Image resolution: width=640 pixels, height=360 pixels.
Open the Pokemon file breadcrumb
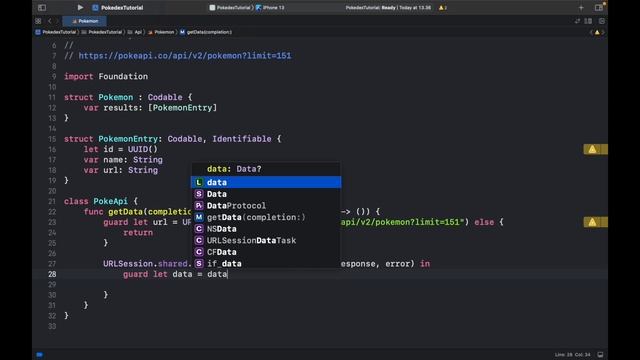coord(161,32)
